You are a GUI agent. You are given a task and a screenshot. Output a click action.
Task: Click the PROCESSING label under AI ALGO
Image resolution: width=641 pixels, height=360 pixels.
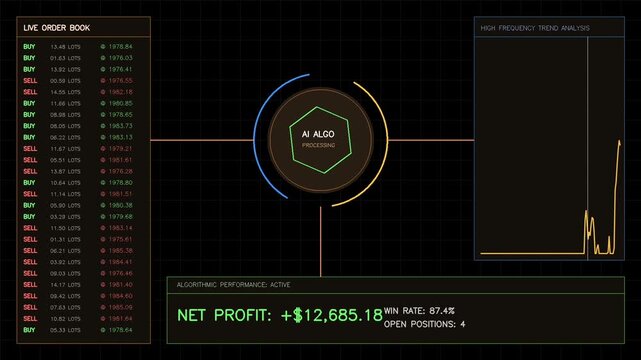pos(318,145)
